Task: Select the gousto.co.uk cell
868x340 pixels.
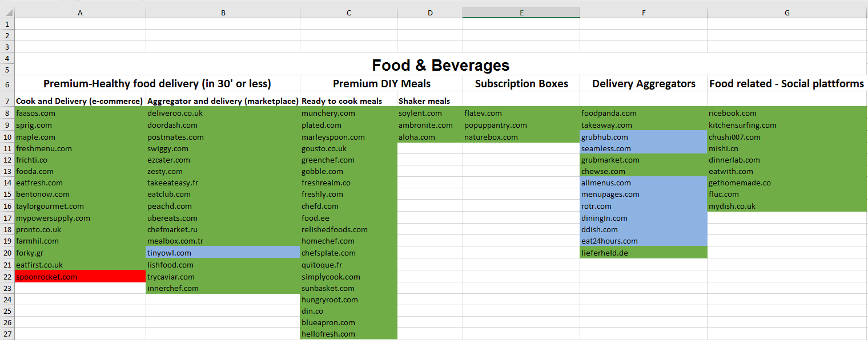Action: click(348, 148)
